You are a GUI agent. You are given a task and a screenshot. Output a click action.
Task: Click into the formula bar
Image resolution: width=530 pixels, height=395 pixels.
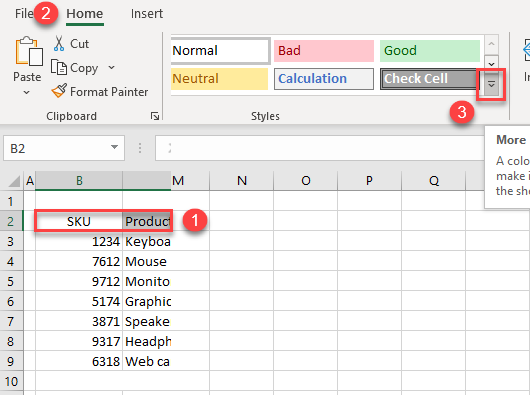click(x=319, y=148)
